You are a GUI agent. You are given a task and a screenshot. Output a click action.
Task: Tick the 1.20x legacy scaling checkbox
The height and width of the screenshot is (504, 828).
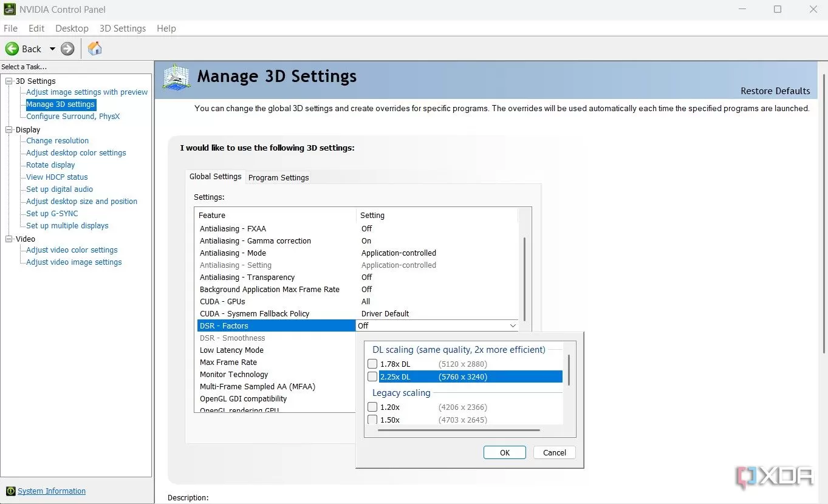tap(372, 407)
